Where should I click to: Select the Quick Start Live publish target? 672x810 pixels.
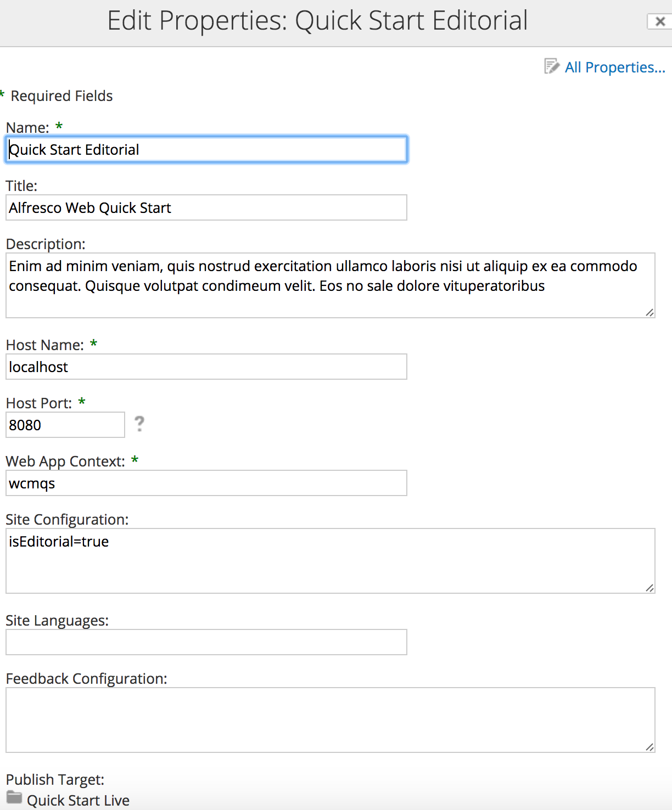click(78, 800)
